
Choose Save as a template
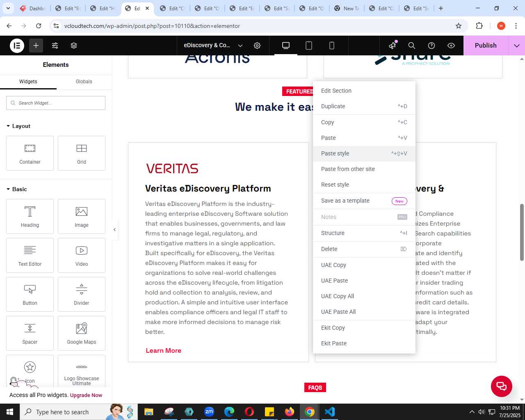pyautogui.click(x=364, y=201)
